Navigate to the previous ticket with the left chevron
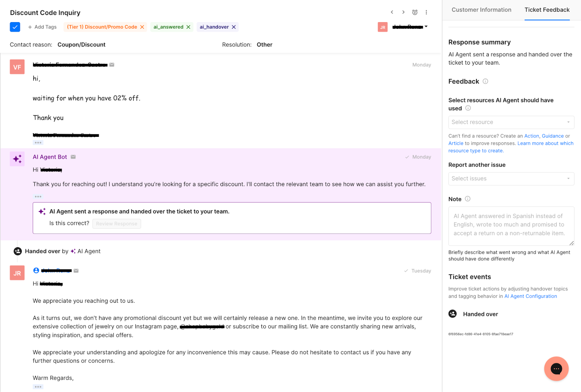This screenshot has width=581, height=392. coord(392,12)
